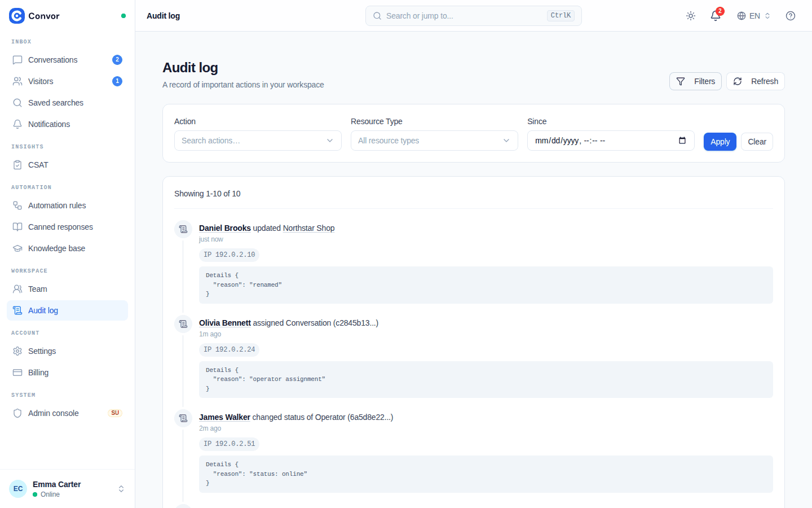Open Automation rules
The image size is (812, 508).
pos(67,205)
